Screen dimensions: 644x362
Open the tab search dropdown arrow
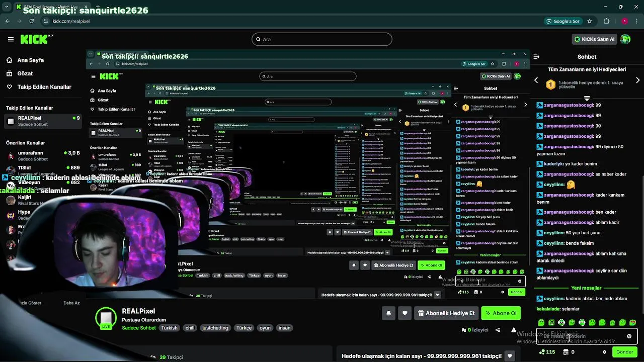(x=7, y=7)
